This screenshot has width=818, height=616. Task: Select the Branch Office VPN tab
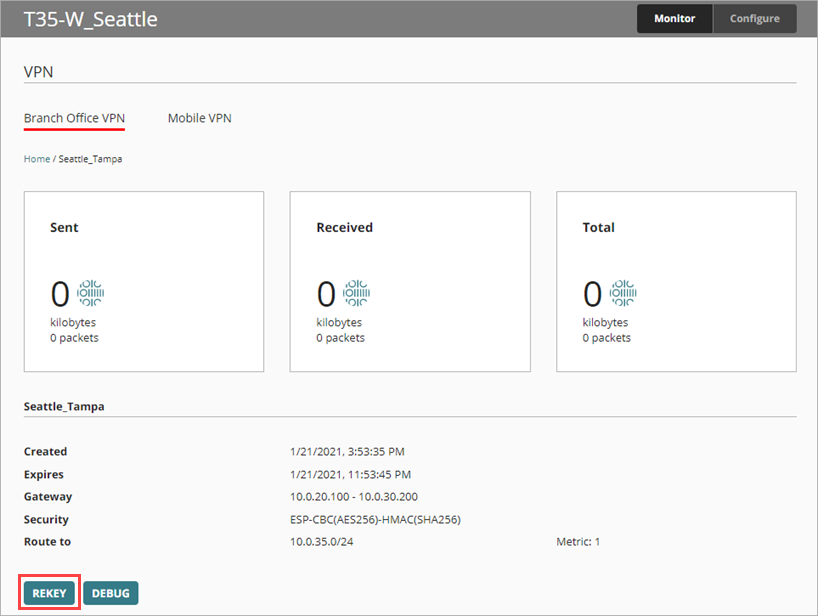coord(74,118)
